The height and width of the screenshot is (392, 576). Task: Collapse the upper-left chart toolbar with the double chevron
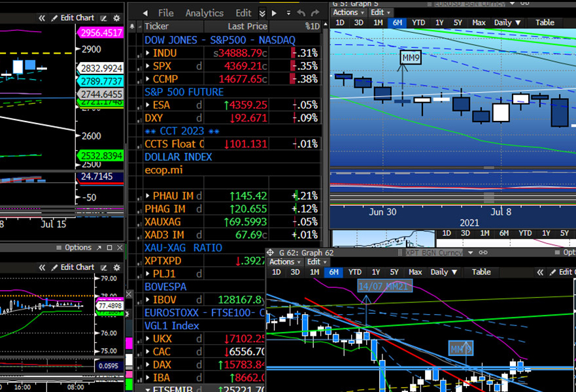pyautogui.click(x=42, y=18)
